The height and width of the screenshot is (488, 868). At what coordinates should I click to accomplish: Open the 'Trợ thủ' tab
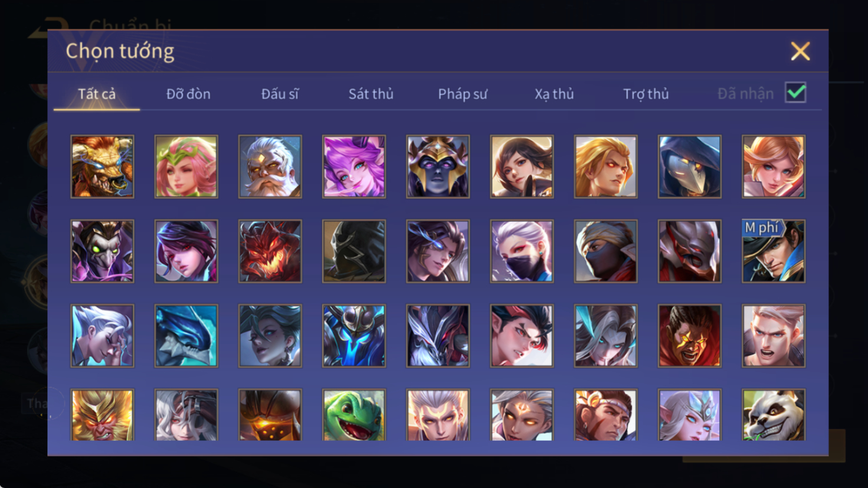646,94
